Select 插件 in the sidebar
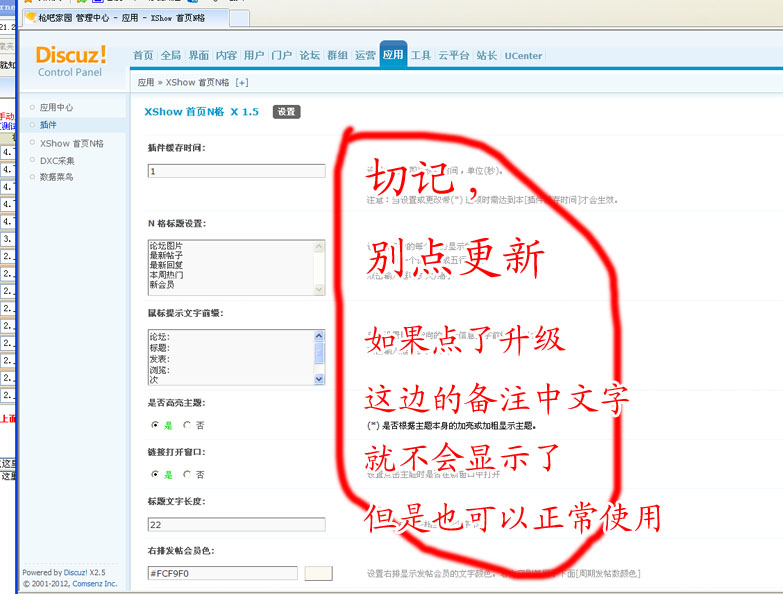The height and width of the screenshot is (594, 783). [48, 125]
